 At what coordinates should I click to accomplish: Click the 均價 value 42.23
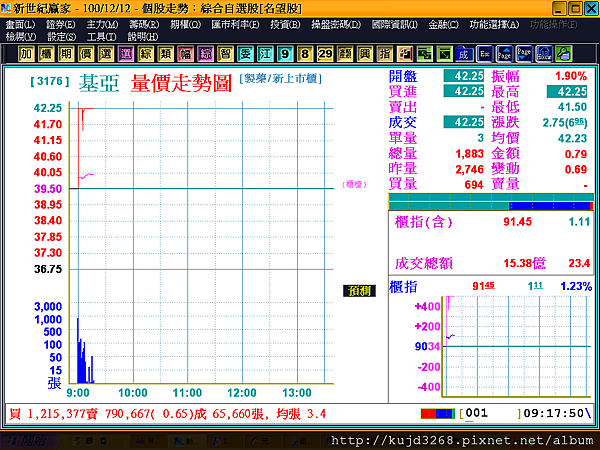click(x=572, y=138)
